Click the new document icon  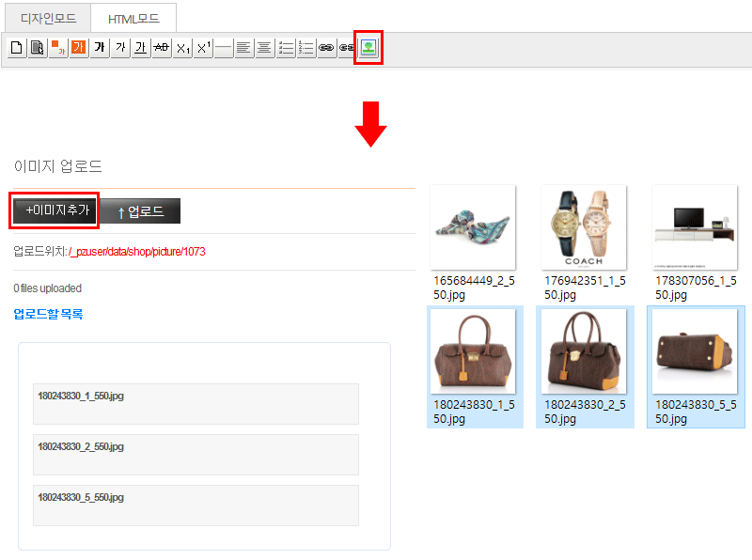click(x=16, y=48)
